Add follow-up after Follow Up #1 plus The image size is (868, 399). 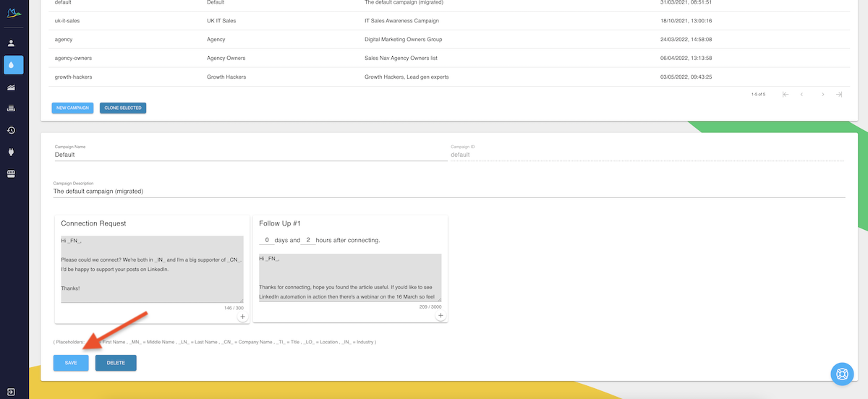pyautogui.click(x=441, y=316)
